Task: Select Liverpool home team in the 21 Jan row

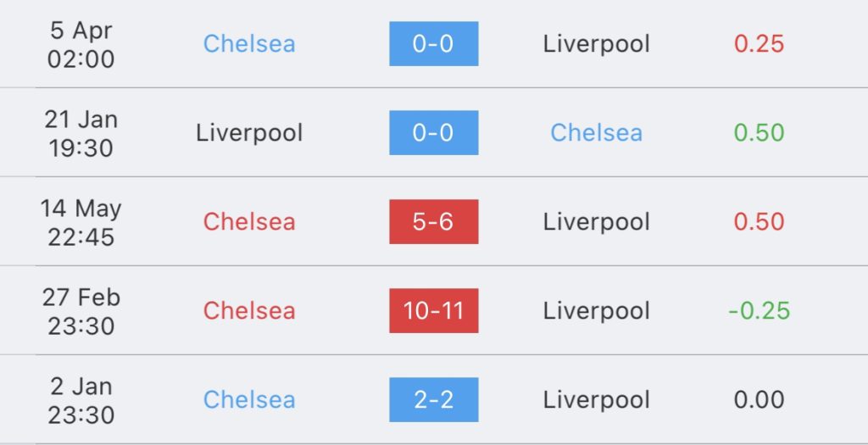Action: [x=249, y=133]
